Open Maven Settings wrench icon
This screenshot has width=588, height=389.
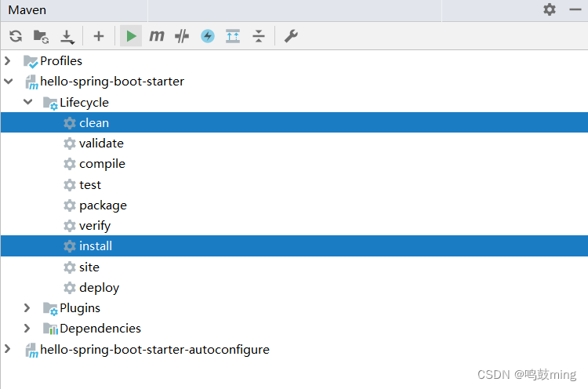pyautogui.click(x=291, y=36)
